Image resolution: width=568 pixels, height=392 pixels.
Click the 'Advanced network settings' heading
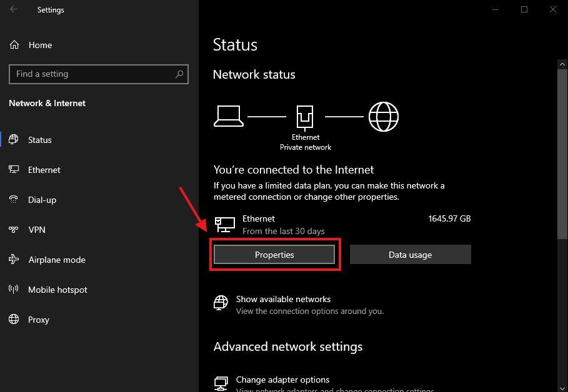click(x=288, y=346)
